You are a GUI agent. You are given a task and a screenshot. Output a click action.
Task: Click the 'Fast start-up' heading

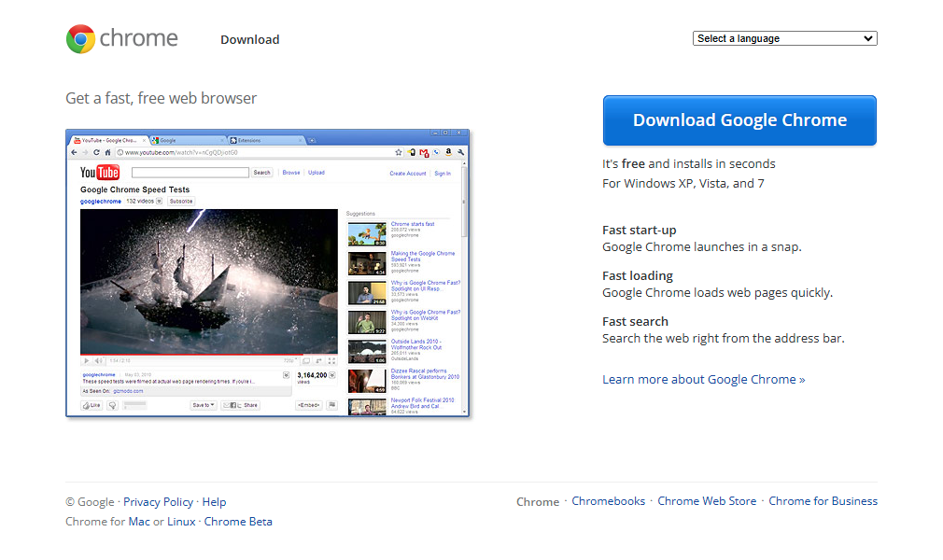(x=640, y=231)
